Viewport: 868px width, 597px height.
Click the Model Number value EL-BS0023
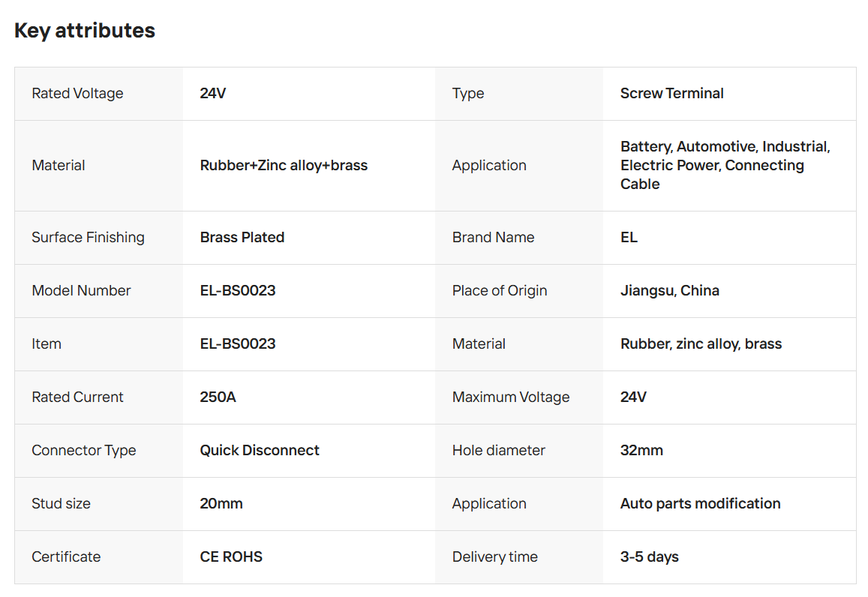tap(238, 291)
